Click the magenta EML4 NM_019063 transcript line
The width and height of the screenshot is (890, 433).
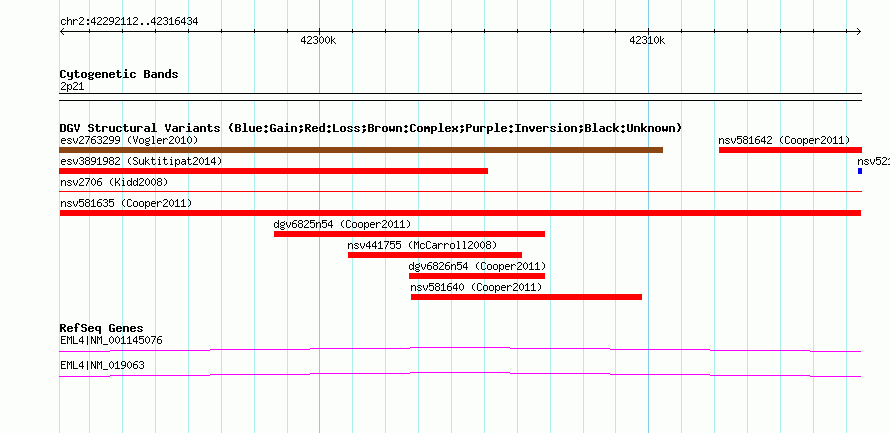(460, 375)
